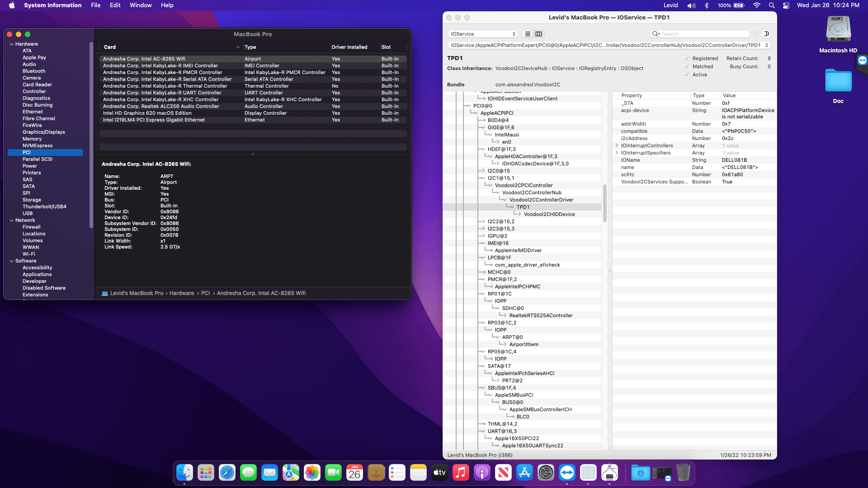Viewport: 868px width, 488px height.
Task: Open News from the Dock
Action: coord(503,473)
